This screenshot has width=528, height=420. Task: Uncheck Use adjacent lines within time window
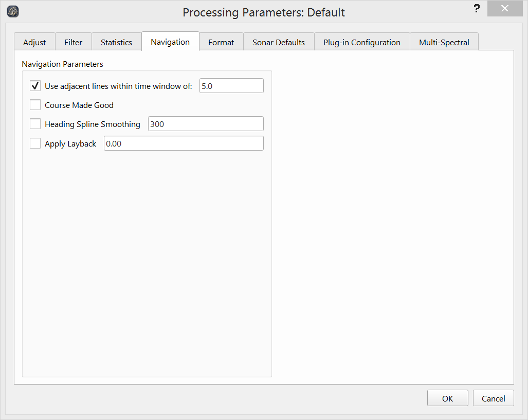coord(35,86)
